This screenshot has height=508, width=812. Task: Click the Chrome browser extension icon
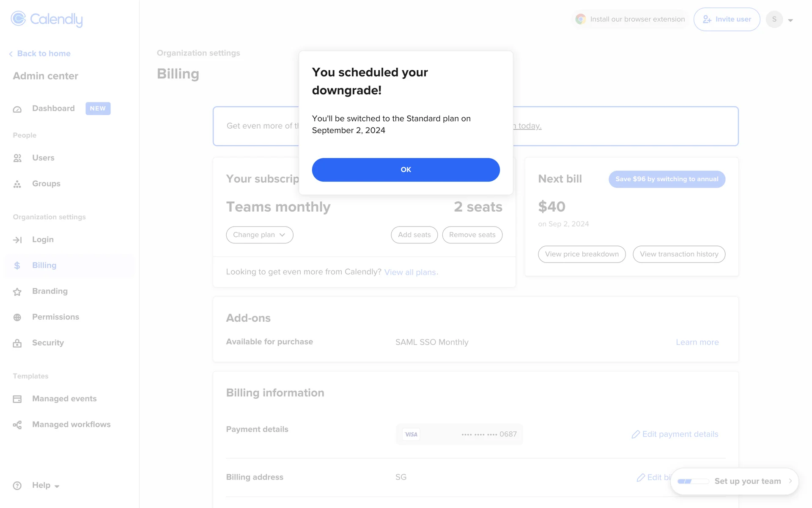pyautogui.click(x=581, y=19)
